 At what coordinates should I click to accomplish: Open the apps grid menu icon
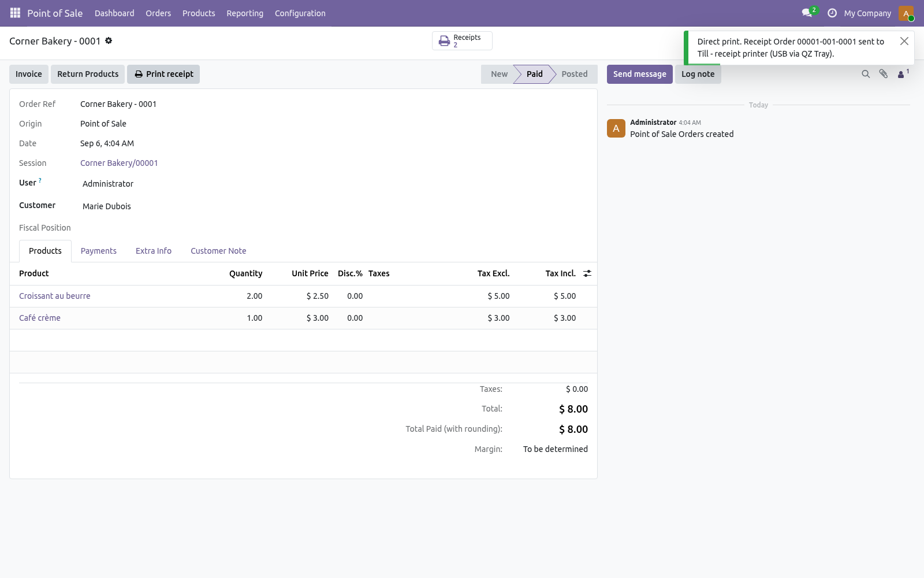point(16,13)
